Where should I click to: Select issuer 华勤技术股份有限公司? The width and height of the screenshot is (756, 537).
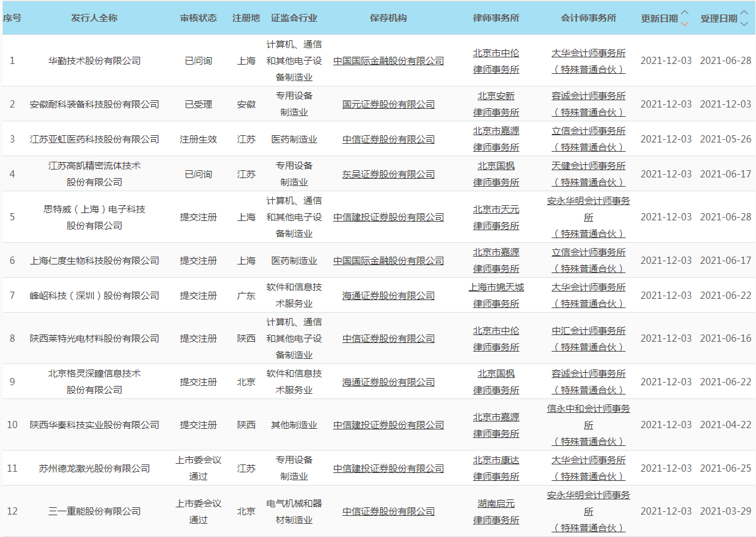(x=94, y=61)
